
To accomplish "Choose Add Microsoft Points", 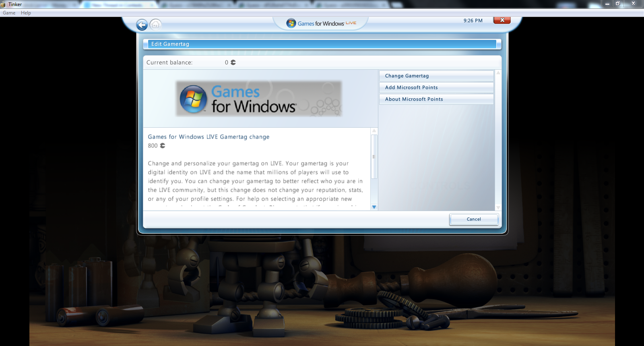I will (436, 87).
